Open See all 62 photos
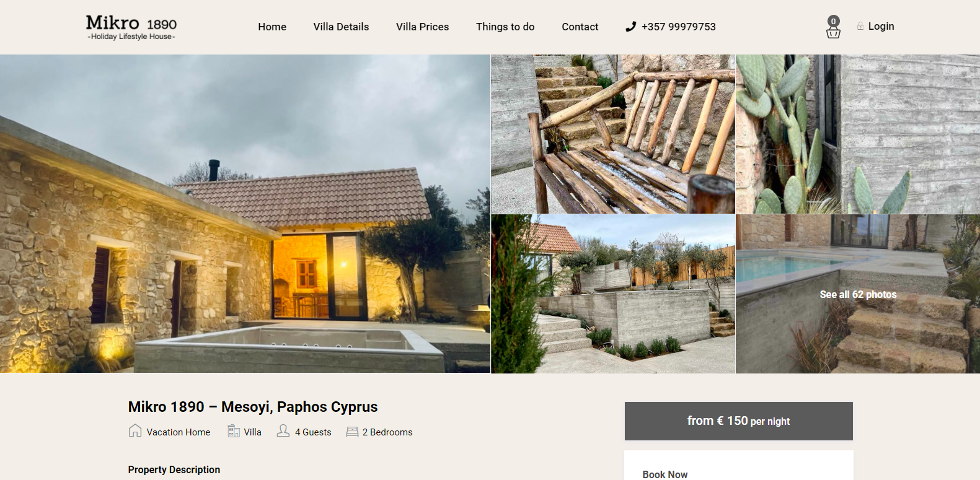 (x=858, y=294)
